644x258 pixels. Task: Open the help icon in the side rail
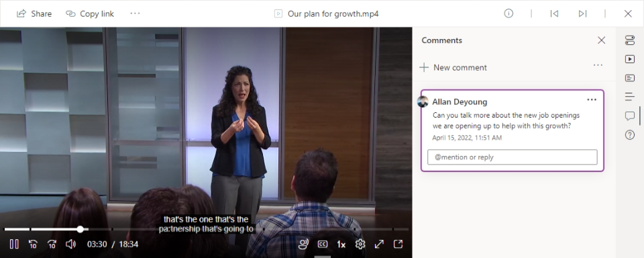coord(630,134)
